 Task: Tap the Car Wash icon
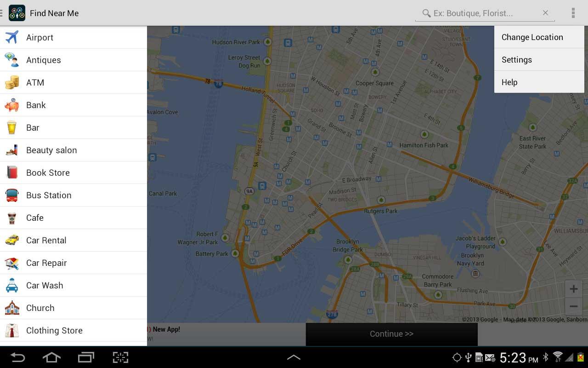pos(12,285)
